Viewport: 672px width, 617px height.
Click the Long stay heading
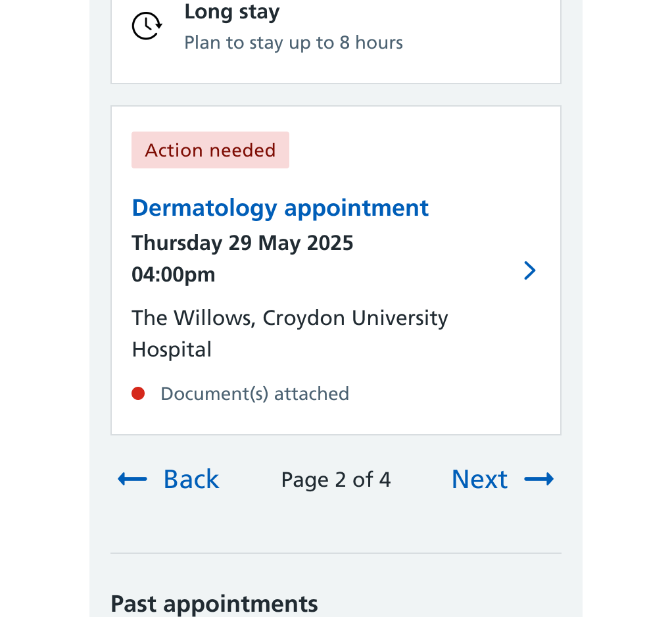pos(232,12)
